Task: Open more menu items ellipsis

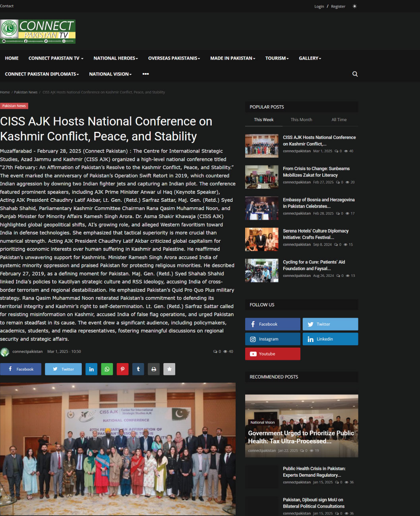Action: pyautogui.click(x=145, y=74)
